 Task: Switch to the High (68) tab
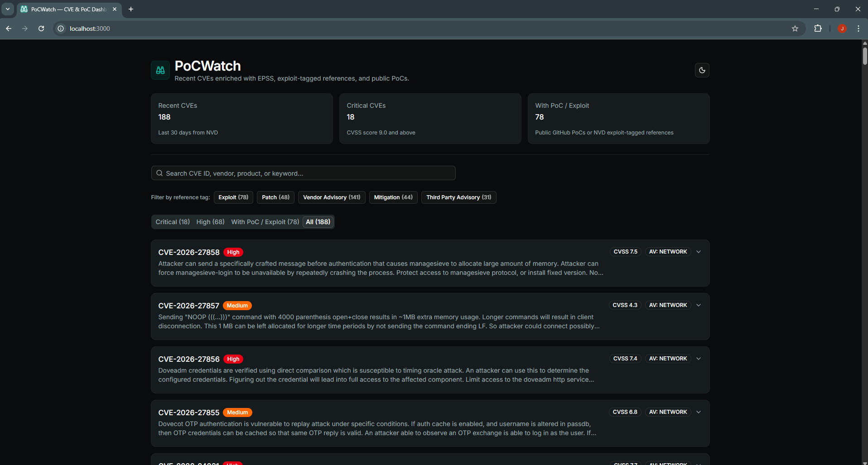tap(211, 222)
